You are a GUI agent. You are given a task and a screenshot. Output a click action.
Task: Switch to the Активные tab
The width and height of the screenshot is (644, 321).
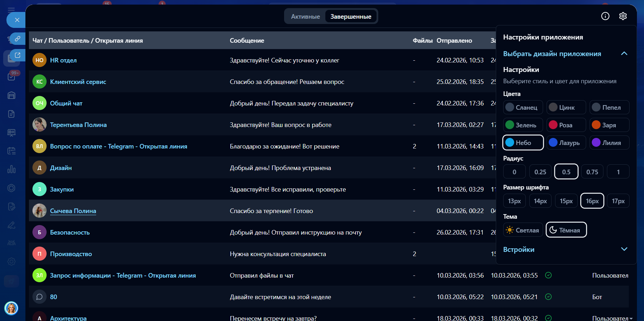point(305,17)
